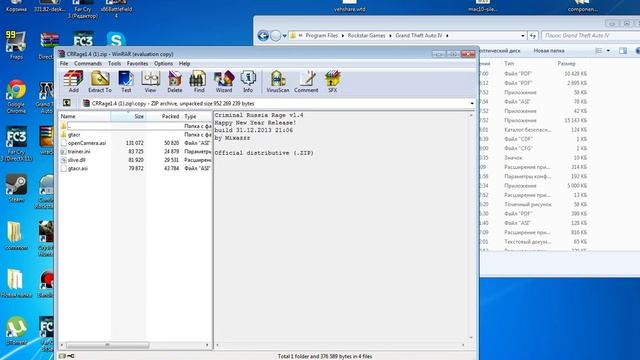
Task: Launch the Wizard toolbar icon
Action: [x=224, y=81]
